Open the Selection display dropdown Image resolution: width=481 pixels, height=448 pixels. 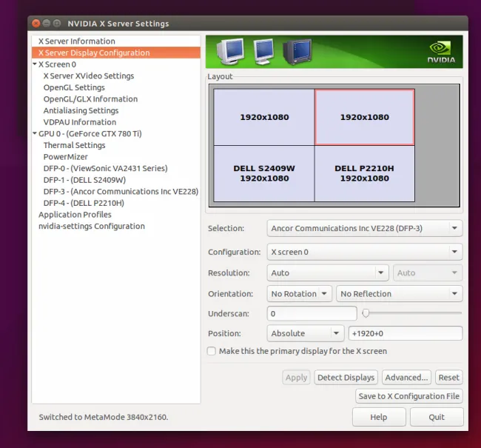tap(364, 229)
